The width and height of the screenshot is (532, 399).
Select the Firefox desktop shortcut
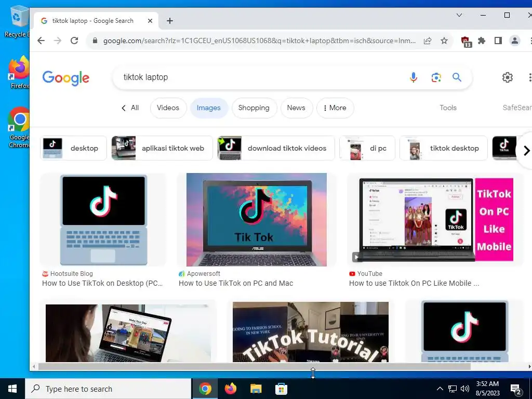pyautogui.click(x=19, y=73)
